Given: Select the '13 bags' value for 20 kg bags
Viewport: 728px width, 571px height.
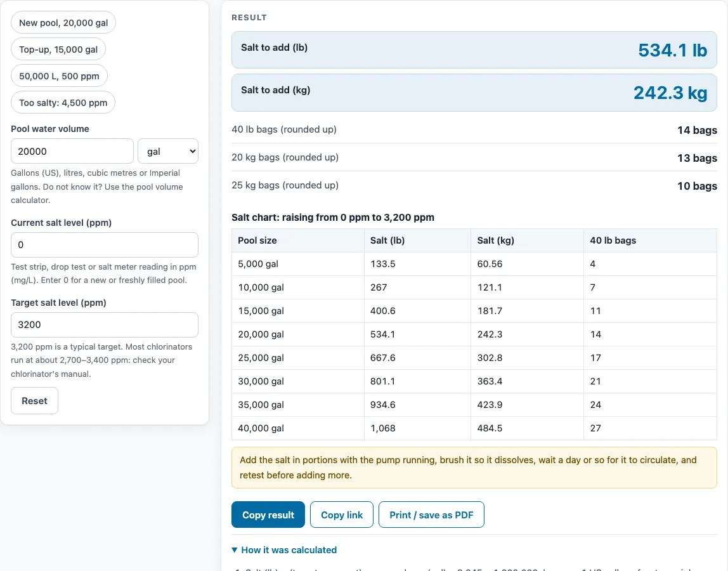Looking at the screenshot, I should [x=697, y=158].
